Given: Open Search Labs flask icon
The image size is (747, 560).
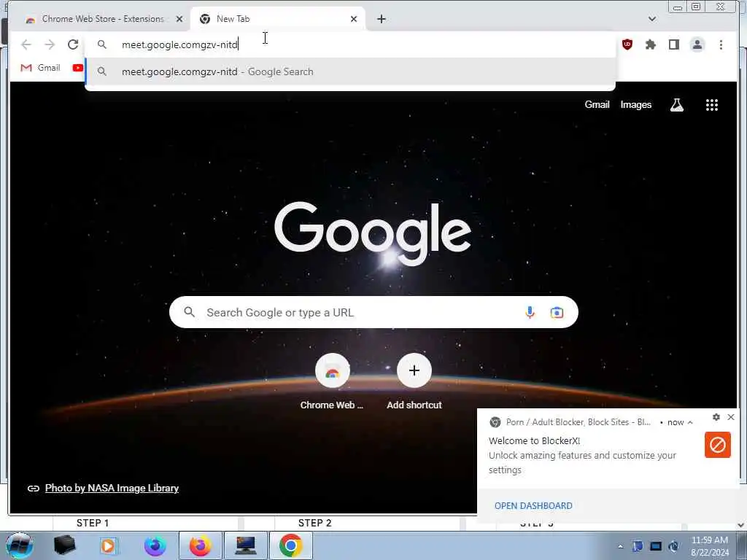Looking at the screenshot, I should [677, 105].
